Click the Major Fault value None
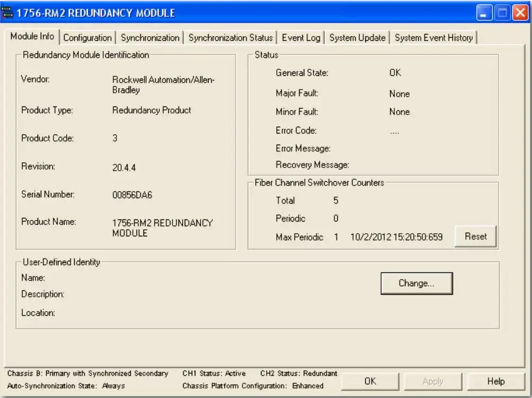 click(399, 94)
